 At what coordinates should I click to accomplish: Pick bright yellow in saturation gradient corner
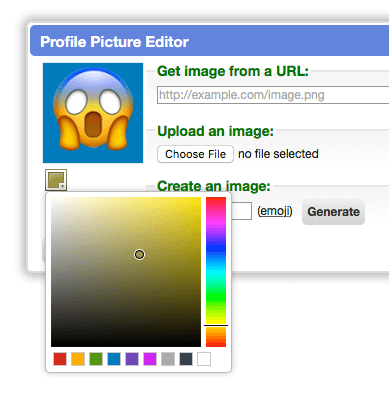197,201
